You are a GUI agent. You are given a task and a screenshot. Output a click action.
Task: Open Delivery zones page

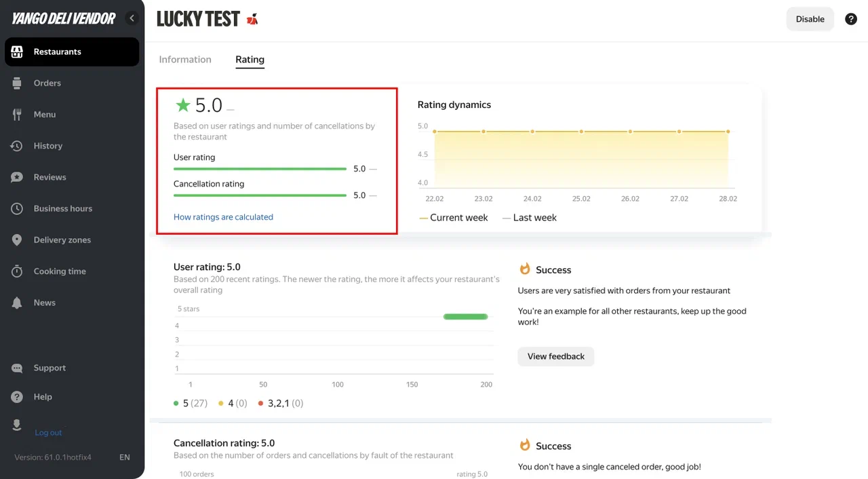pos(62,240)
